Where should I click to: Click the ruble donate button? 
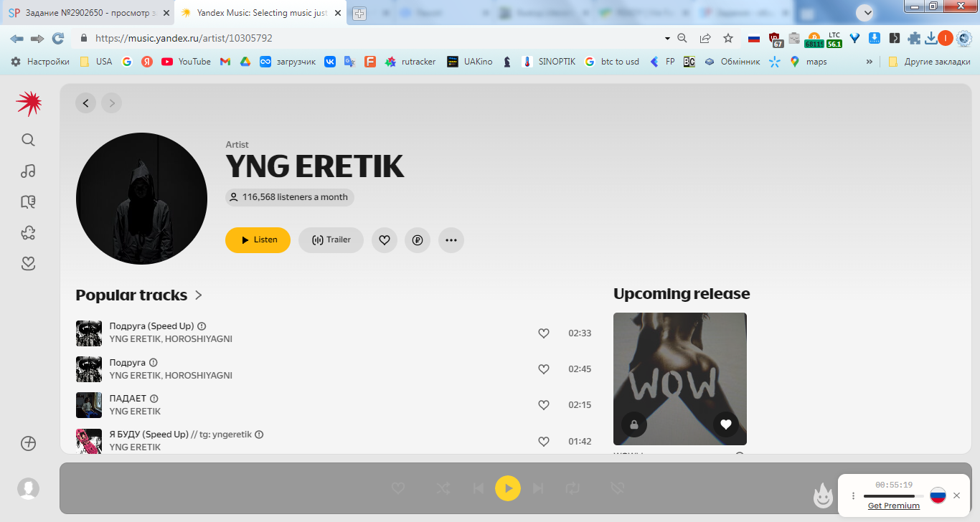point(418,240)
